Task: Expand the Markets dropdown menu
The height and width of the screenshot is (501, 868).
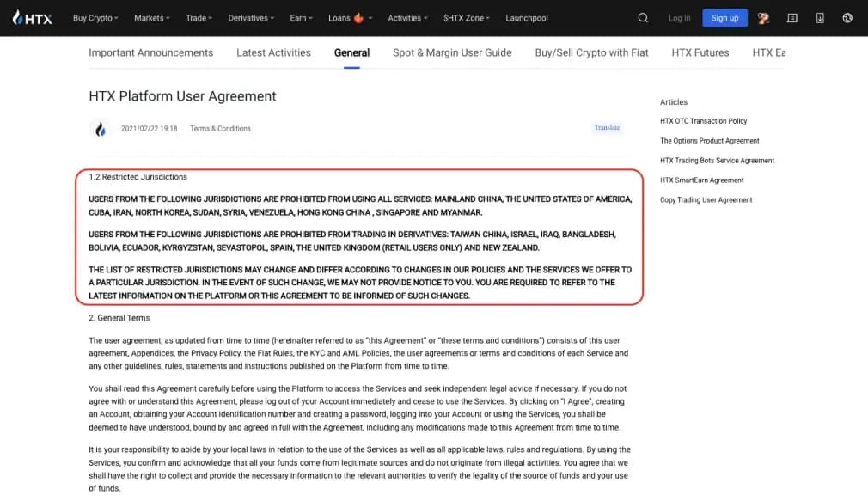Action: coord(152,18)
